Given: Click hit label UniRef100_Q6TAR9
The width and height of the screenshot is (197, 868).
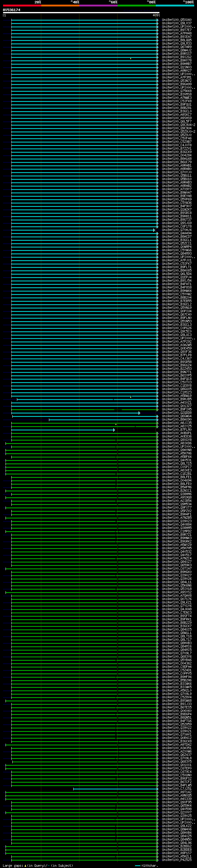Looking at the screenshot, I should point(176,47).
